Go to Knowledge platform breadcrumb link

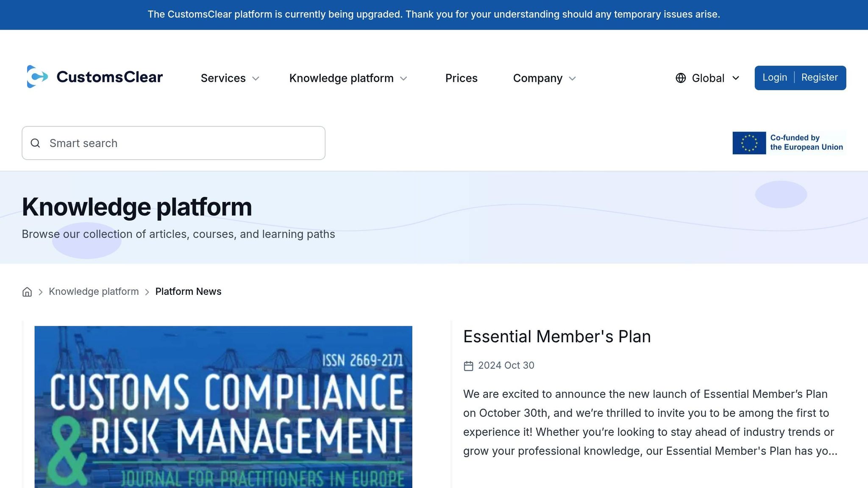coord(94,291)
